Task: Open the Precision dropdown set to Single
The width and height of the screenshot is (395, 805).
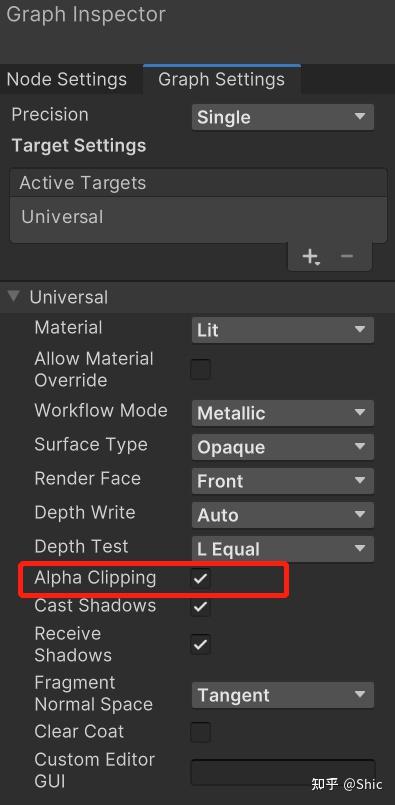Action: click(x=283, y=117)
